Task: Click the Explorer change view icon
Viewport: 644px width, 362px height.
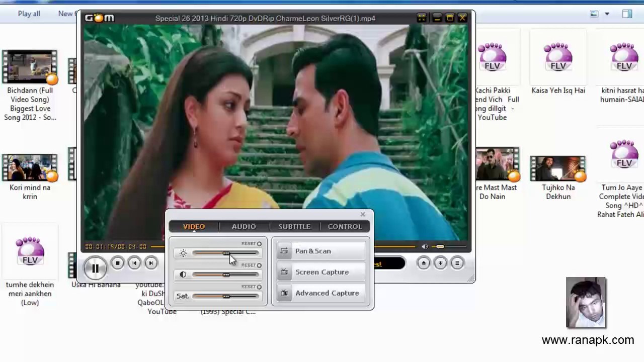Action: pyautogui.click(x=594, y=14)
